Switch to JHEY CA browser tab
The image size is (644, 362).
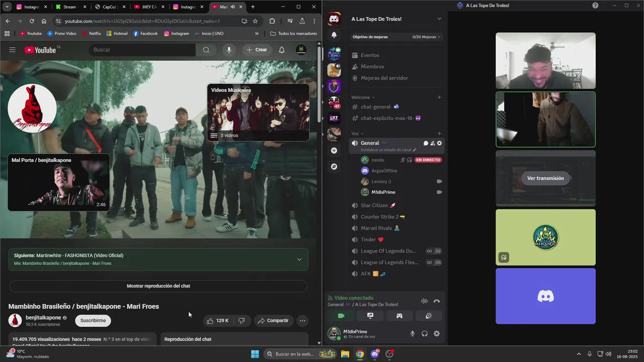click(x=149, y=7)
